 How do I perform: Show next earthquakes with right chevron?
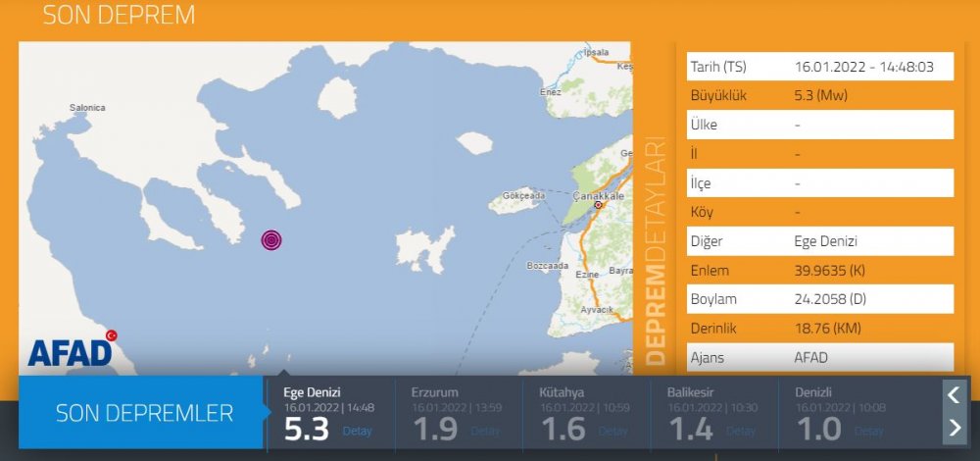954,427
